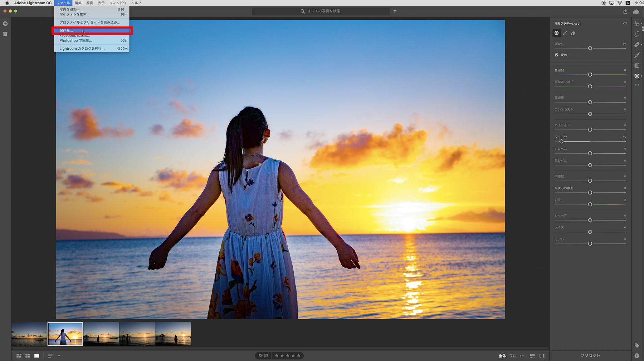Screen dimensions: 644x361
Task: Click the Add Photos plus icon
Action: [x=5, y=24]
